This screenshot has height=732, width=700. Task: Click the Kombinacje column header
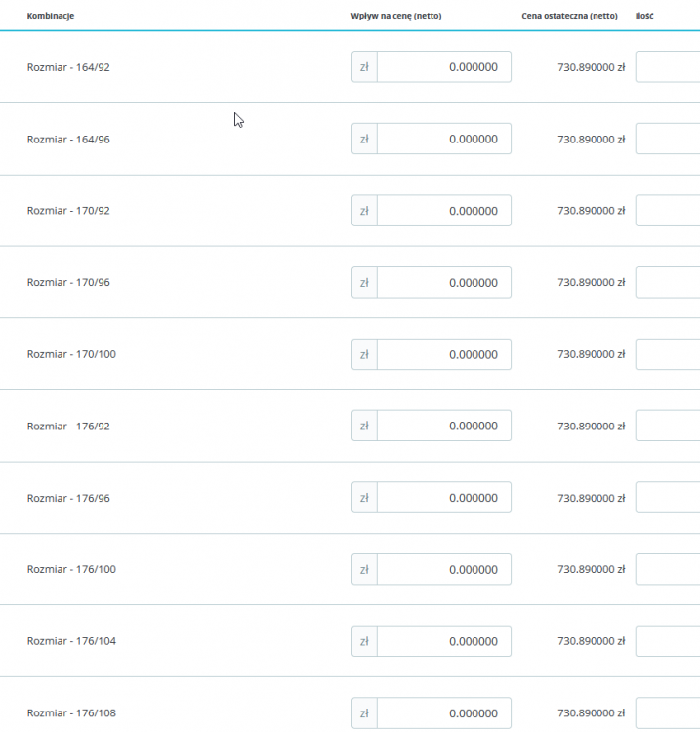51,17
